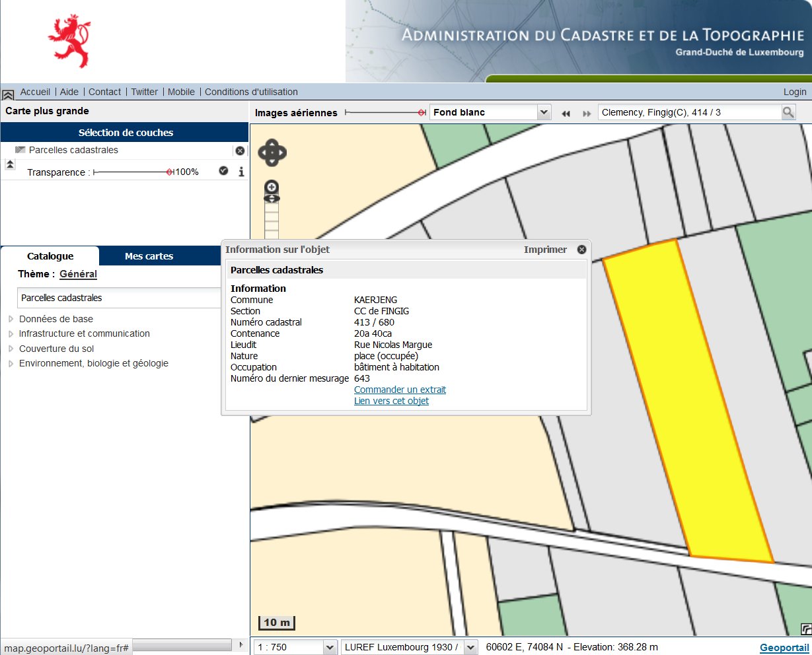Open Conditions d'utilisation

click(x=251, y=92)
